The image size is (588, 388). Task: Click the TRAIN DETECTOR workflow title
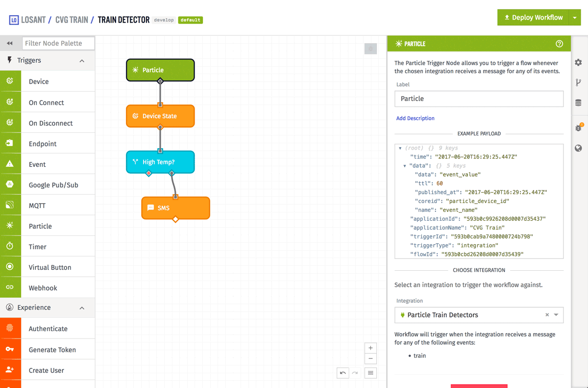click(123, 20)
